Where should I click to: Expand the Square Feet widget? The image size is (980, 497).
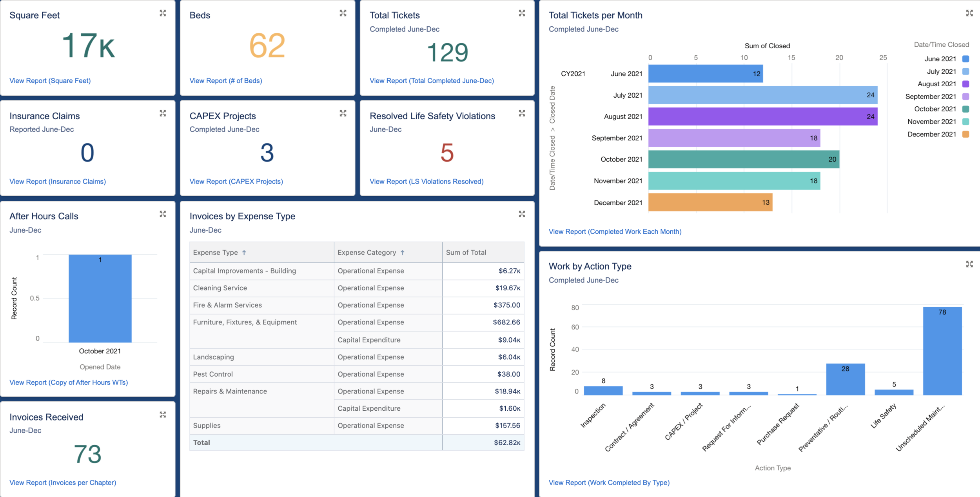163,13
